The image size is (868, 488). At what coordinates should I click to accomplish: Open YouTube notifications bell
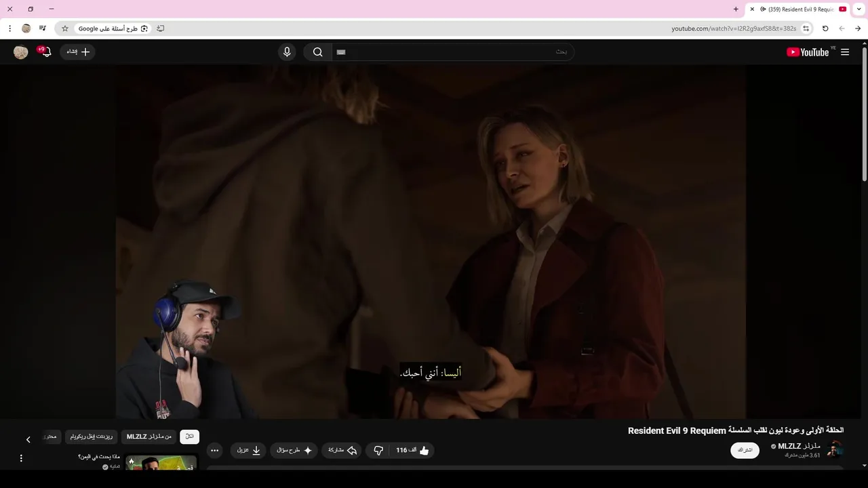(45, 52)
